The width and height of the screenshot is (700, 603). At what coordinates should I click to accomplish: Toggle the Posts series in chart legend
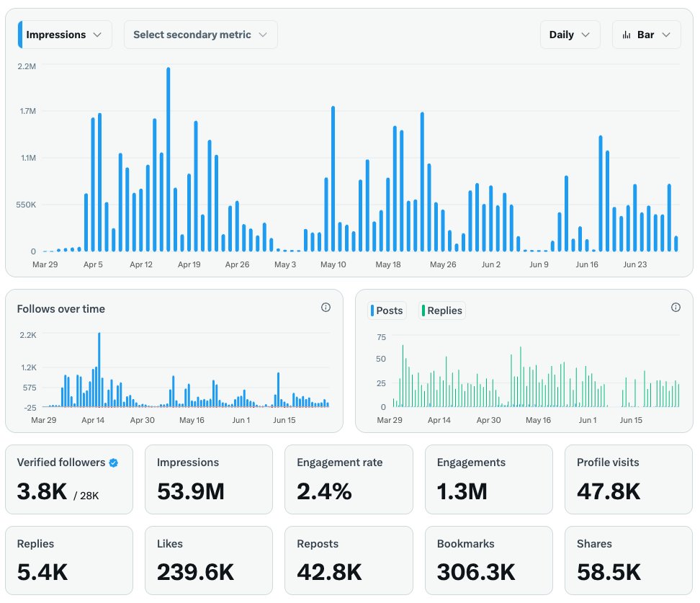pyautogui.click(x=387, y=311)
